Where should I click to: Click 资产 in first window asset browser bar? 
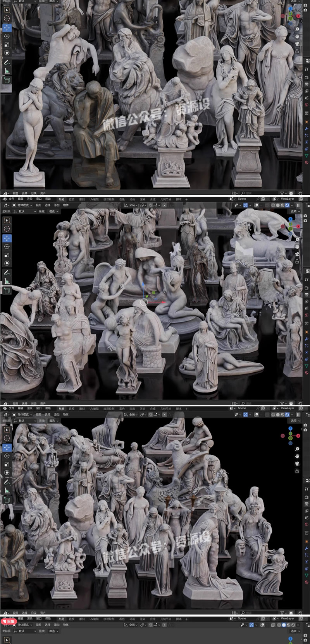[x=43, y=192]
